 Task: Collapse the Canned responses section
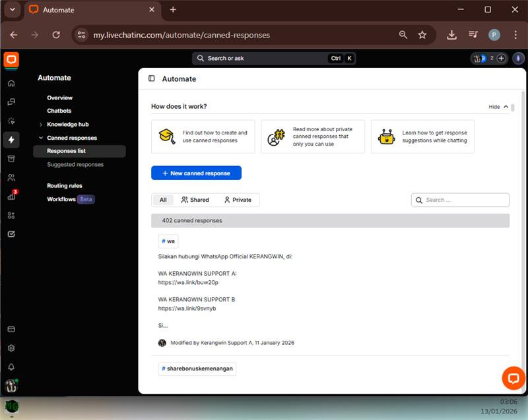pos(41,138)
